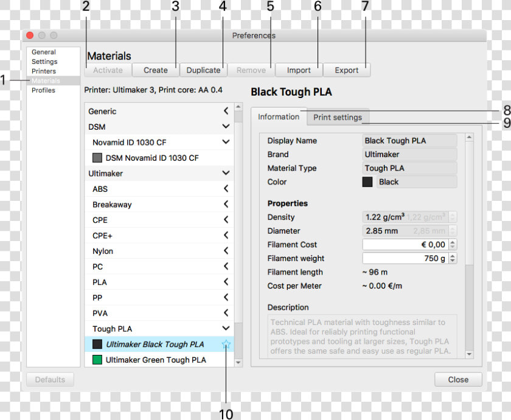
Task: Collapse the Tough PLA category
Action: pyautogui.click(x=226, y=328)
